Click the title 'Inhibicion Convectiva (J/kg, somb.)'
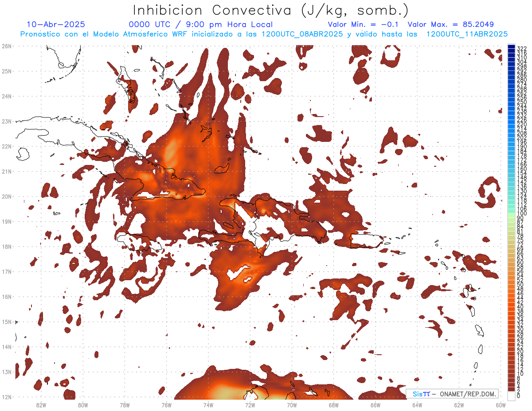Image resolution: width=532 pixels, height=411 pixels. click(x=270, y=10)
